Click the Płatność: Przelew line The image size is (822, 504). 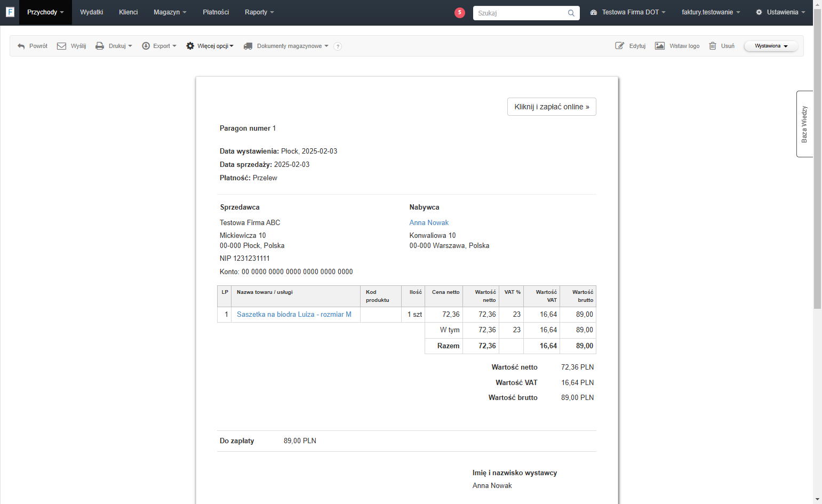point(249,178)
